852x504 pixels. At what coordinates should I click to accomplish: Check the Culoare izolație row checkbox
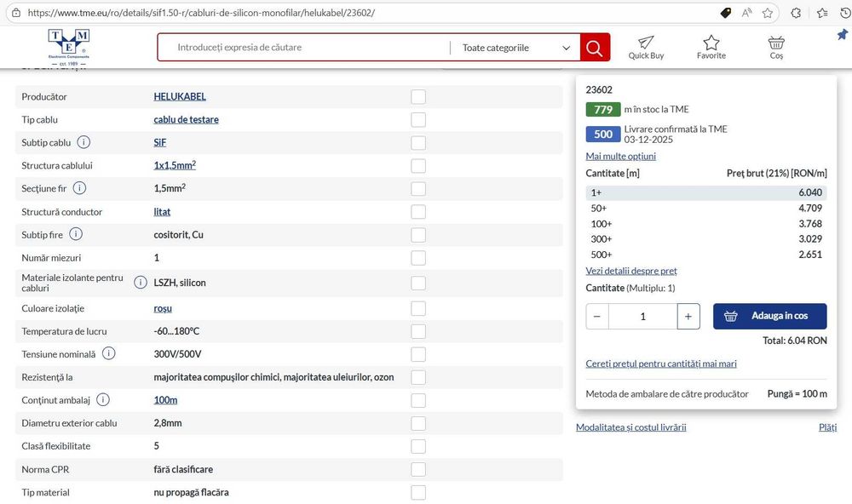click(x=418, y=308)
